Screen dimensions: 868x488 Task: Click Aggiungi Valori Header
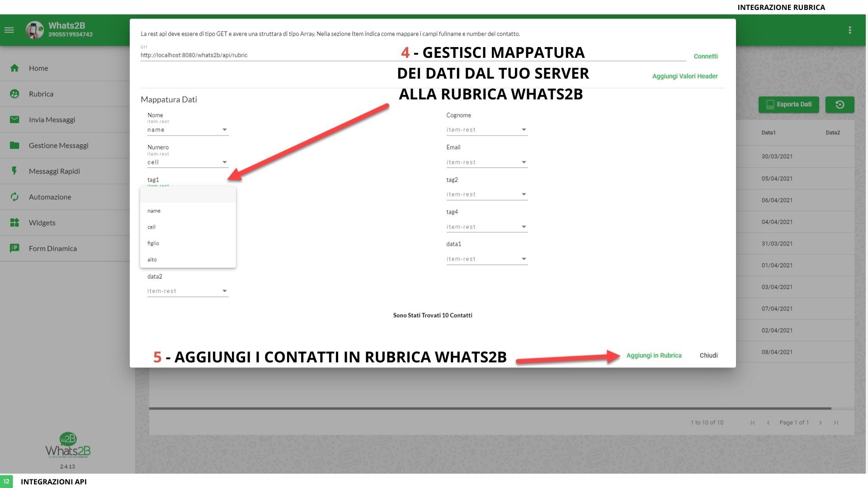[x=685, y=76]
